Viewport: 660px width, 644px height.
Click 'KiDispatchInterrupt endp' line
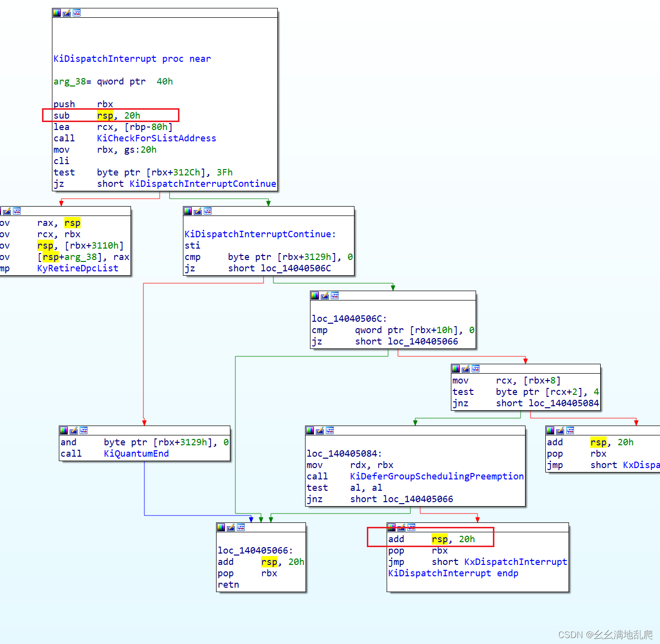[453, 573]
